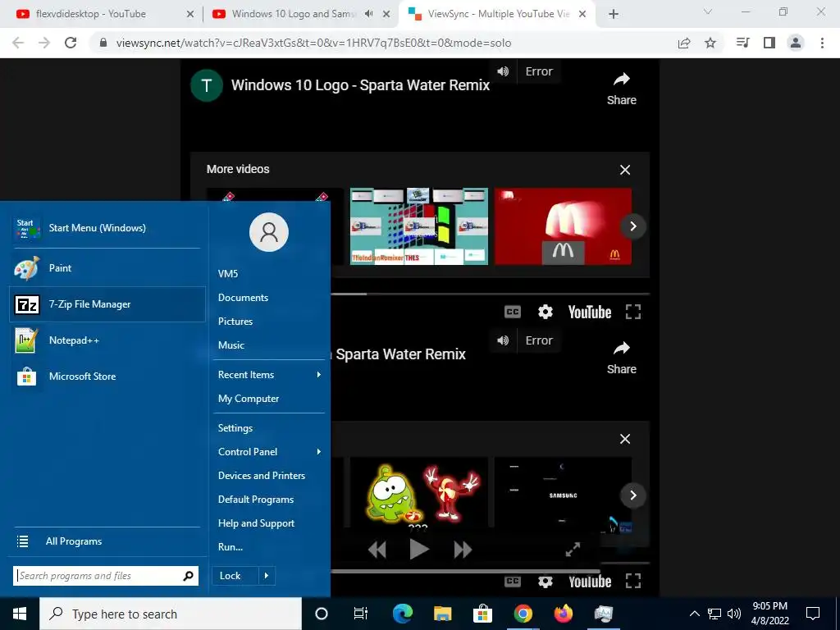Show next suggestions in bottom video panel
840x630 pixels.
[x=632, y=495]
